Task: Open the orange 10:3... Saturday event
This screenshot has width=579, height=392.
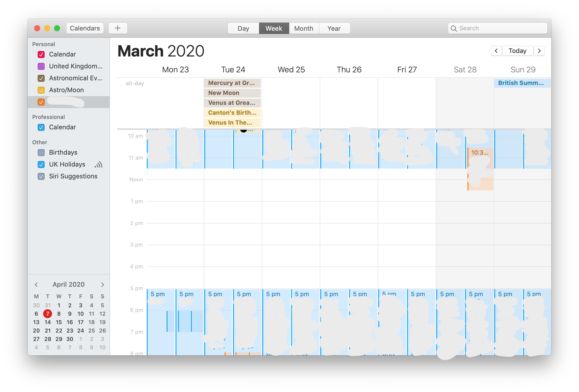Action: (x=480, y=169)
